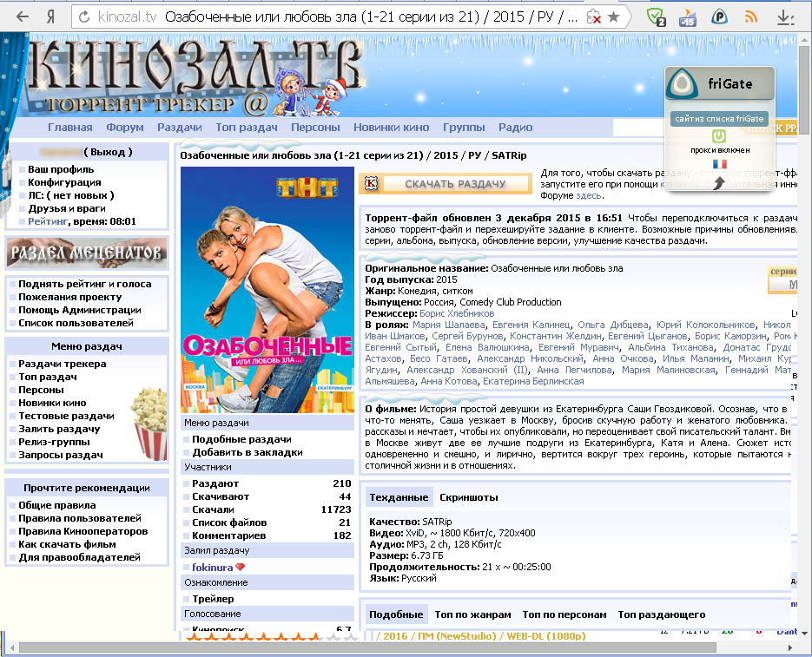Open the green shield extension with badge 2
This screenshot has height=657, width=812.
point(657,17)
